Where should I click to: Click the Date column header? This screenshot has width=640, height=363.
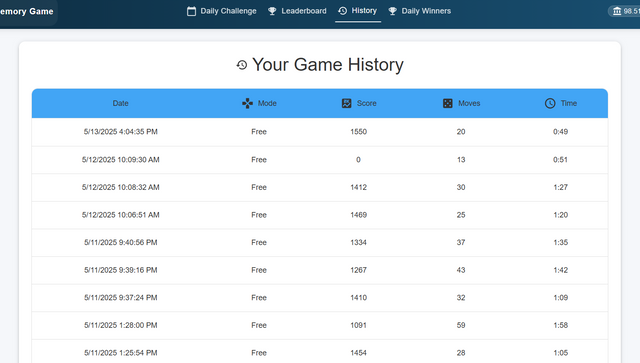[x=120, y=103]
